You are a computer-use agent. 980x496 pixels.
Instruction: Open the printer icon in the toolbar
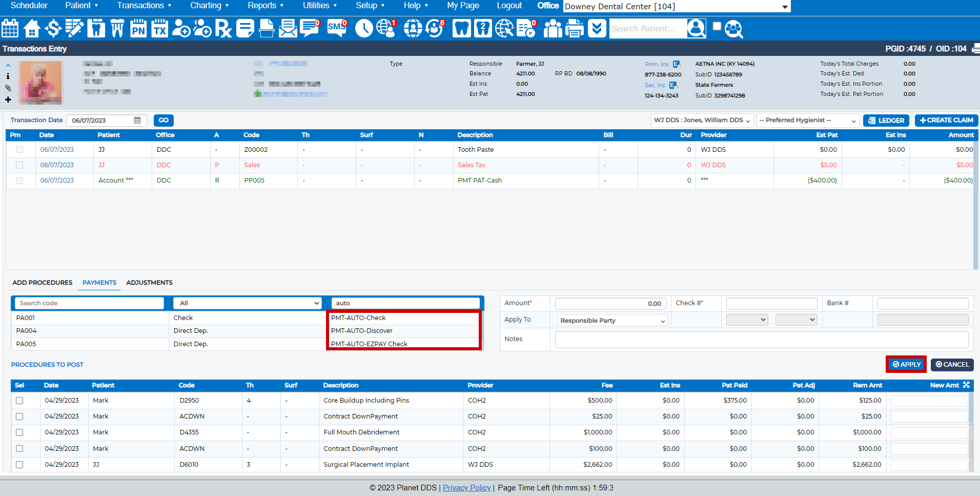coord(574,28)
